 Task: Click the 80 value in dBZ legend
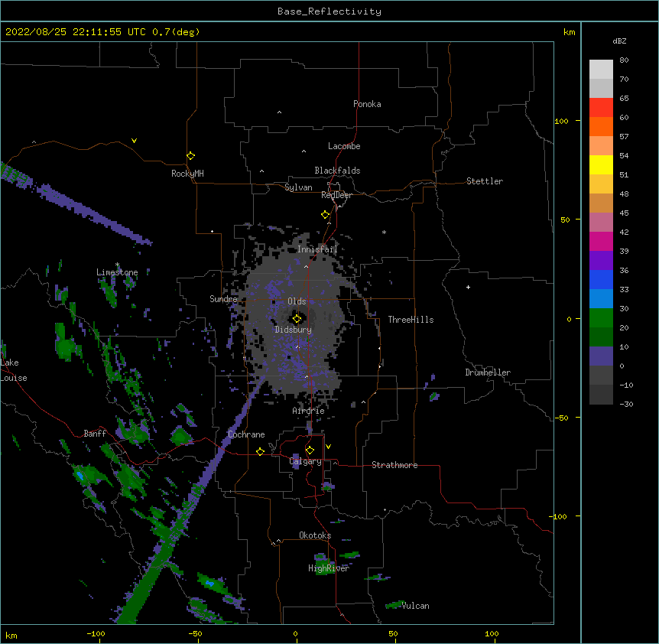point(624,60)
